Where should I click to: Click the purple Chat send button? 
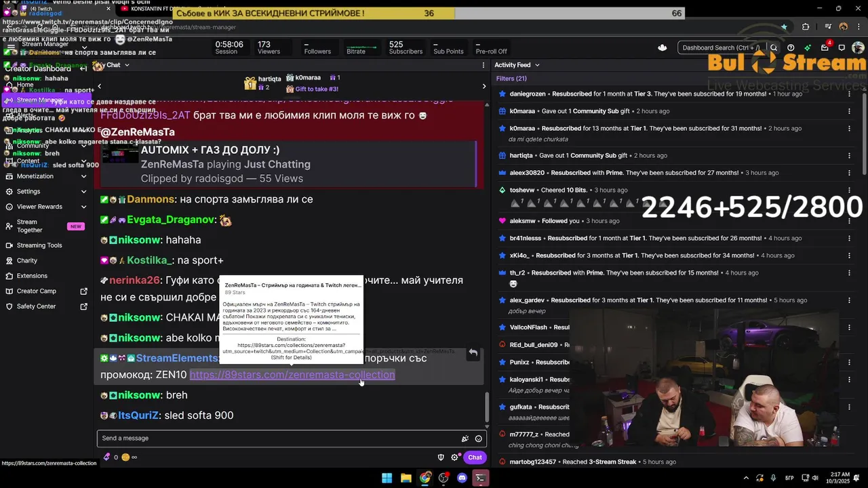click(475, 457)
